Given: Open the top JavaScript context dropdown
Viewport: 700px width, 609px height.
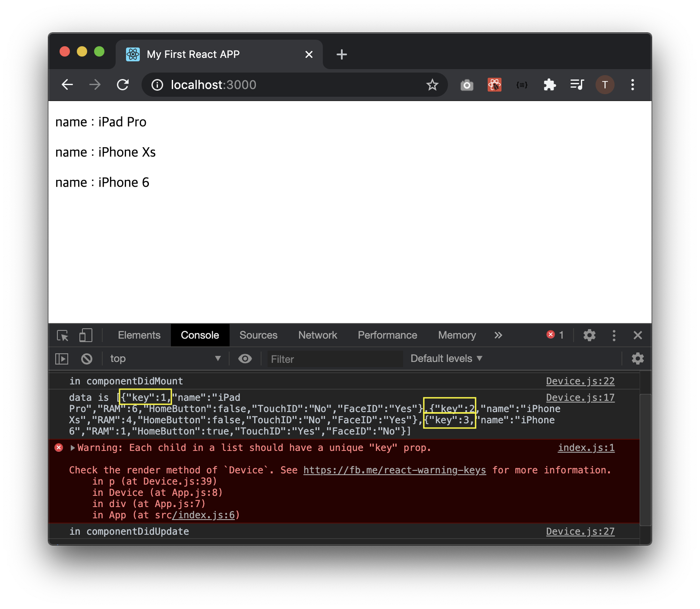Looking at the screenshot, I should (166, 358).
